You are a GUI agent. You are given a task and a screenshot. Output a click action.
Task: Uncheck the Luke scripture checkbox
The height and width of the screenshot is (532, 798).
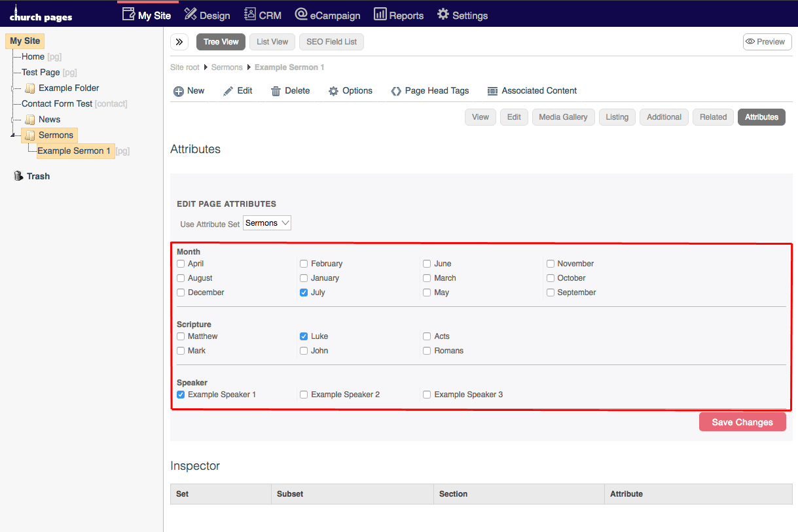304,336
